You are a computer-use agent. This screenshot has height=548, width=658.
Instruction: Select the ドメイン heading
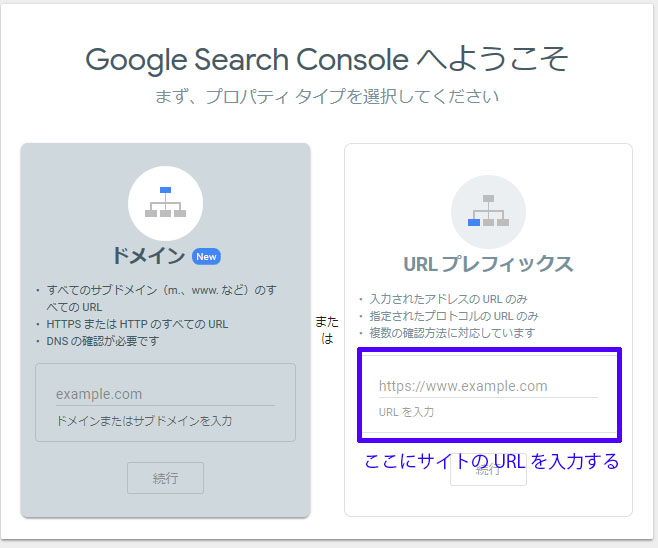click(148, 256)
